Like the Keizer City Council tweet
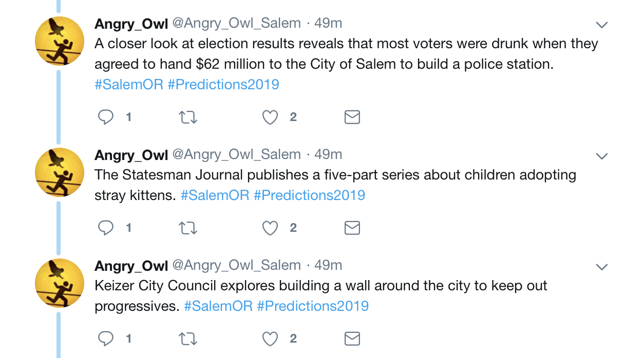The height and width of the screenshot is (358, 644). pyautogui.click(x=270, y=339)
